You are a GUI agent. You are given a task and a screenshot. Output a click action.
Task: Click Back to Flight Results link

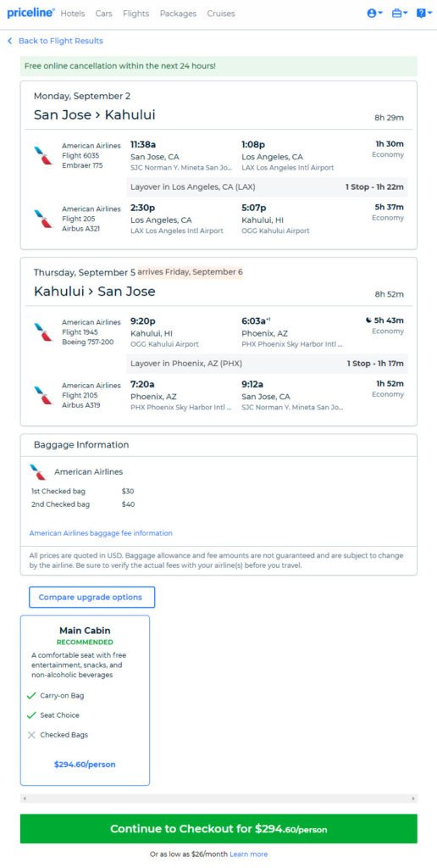(61, 41)
